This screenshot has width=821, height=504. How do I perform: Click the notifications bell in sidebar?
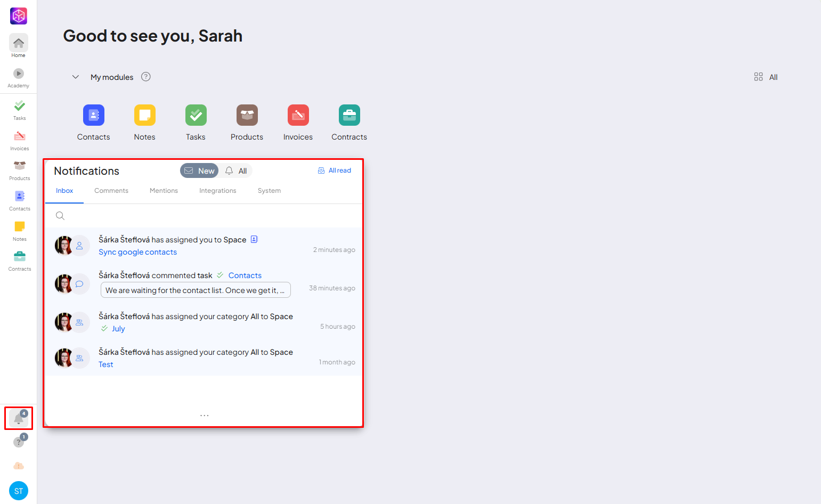click(19, 419)
